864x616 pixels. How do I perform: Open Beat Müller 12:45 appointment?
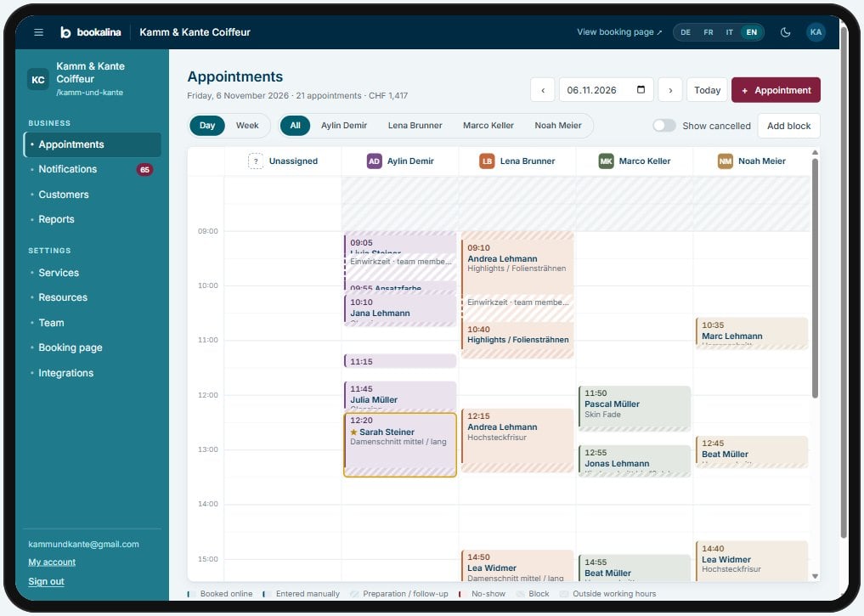pyautogui.click(x=752, y=452)
